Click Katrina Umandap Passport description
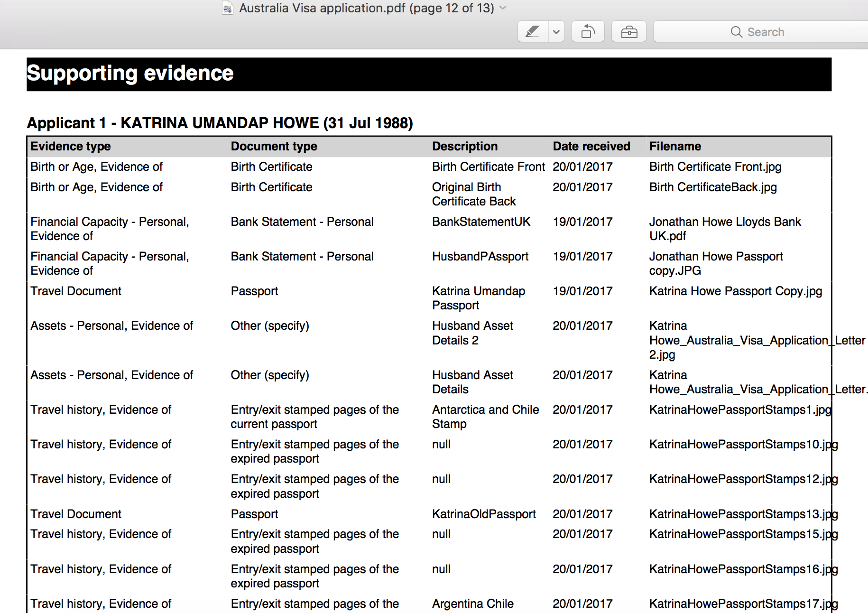868x613 pixels. click(x=479, y=298)
